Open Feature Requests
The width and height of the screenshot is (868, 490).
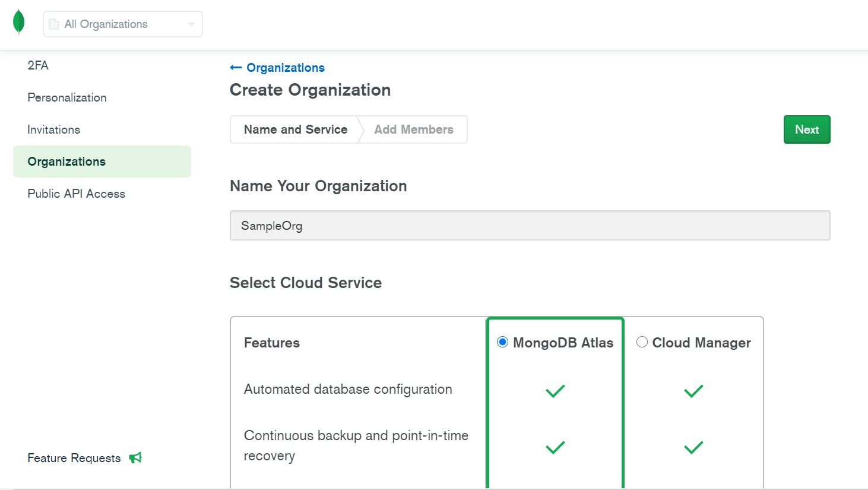point(74,457)
